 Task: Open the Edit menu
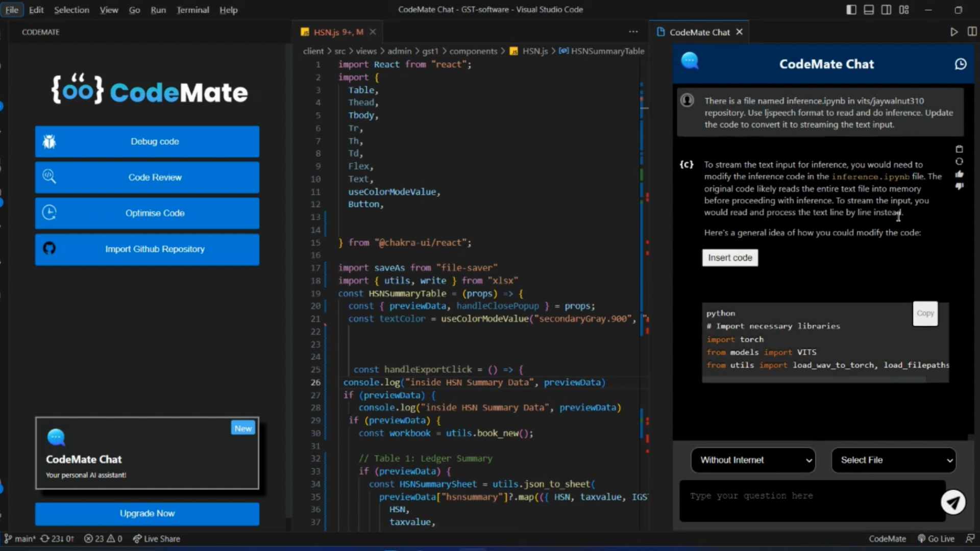coord(36,10)
